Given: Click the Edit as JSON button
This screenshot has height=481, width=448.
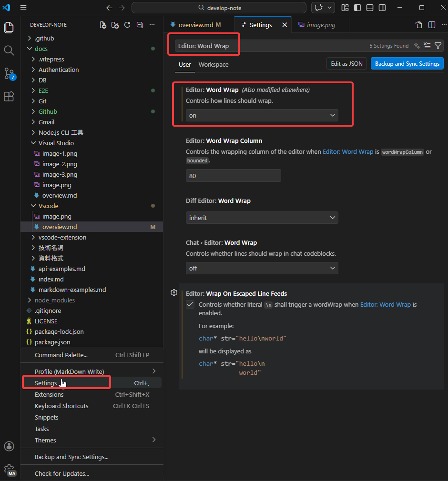Looking at the screenshot, I should (346, 64).
